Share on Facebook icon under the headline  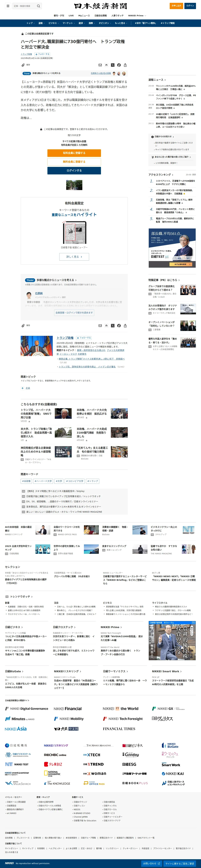(x=119, y=65)
